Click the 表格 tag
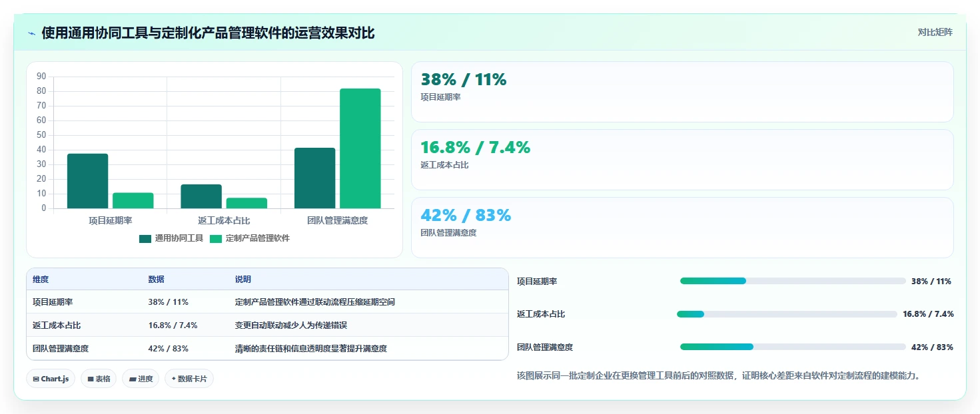 pos(99,379)
